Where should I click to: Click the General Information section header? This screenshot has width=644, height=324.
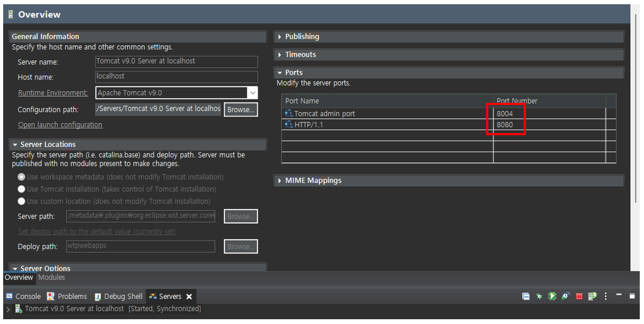(x=138, y=37)
